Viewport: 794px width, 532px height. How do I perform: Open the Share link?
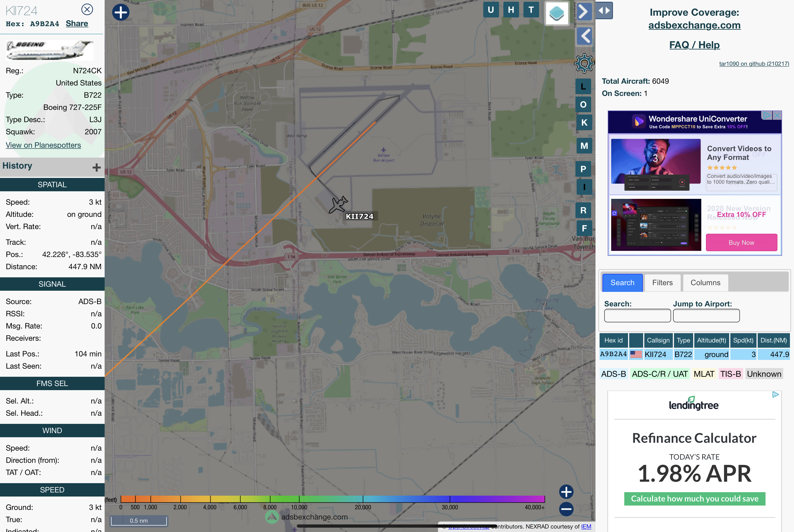coord(77,24)
